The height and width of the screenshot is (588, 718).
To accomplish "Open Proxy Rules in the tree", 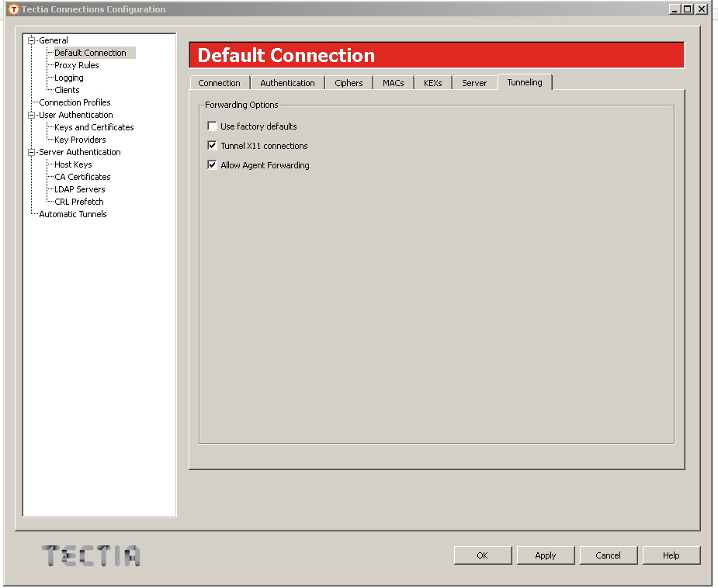I will [x=77, y=65].
